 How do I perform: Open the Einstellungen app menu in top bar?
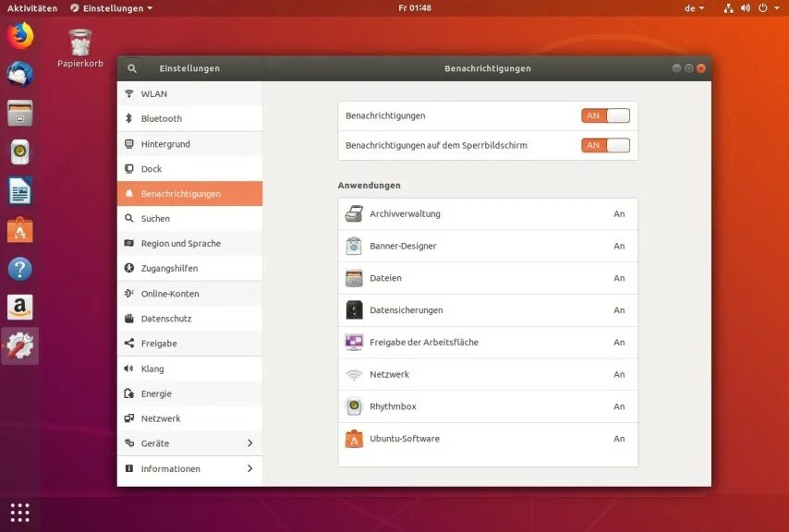click(111, 8)
